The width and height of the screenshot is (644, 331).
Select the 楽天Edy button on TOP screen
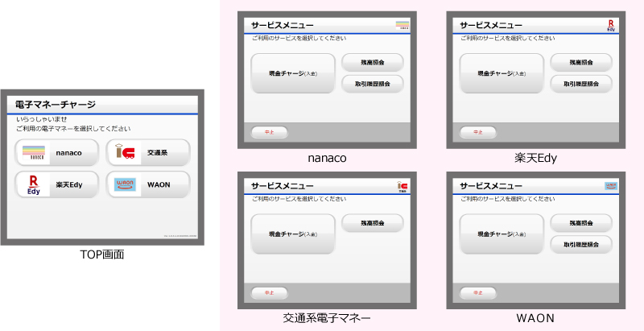pyautogui.click(x=56, y=184)
